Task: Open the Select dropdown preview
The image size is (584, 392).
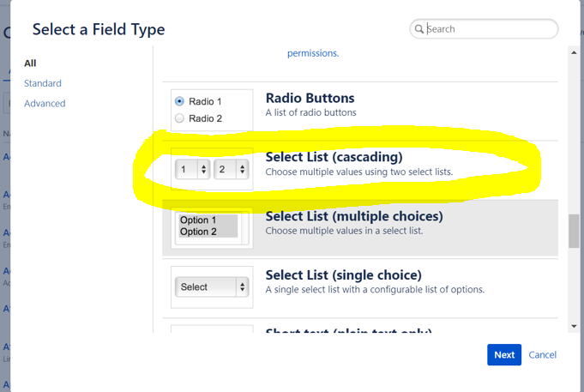Action: (212, 286)
